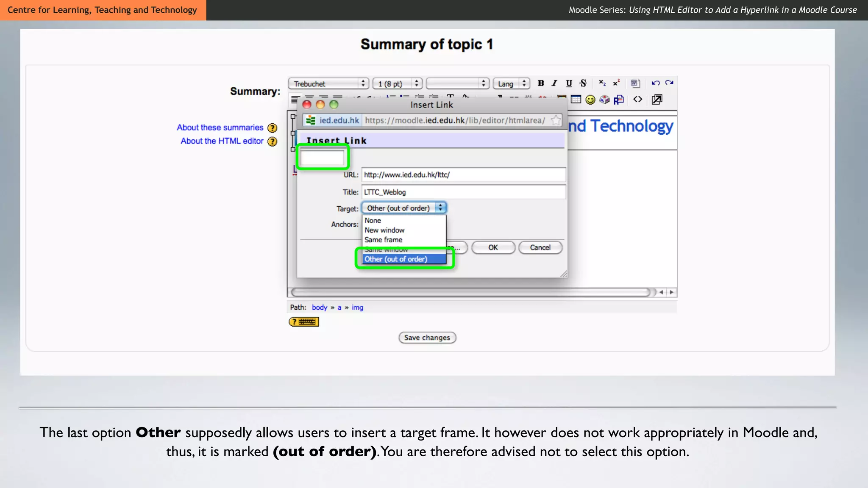Open the Lang dropdown
The width and height of the screenshot is (868, 488).
512,83
